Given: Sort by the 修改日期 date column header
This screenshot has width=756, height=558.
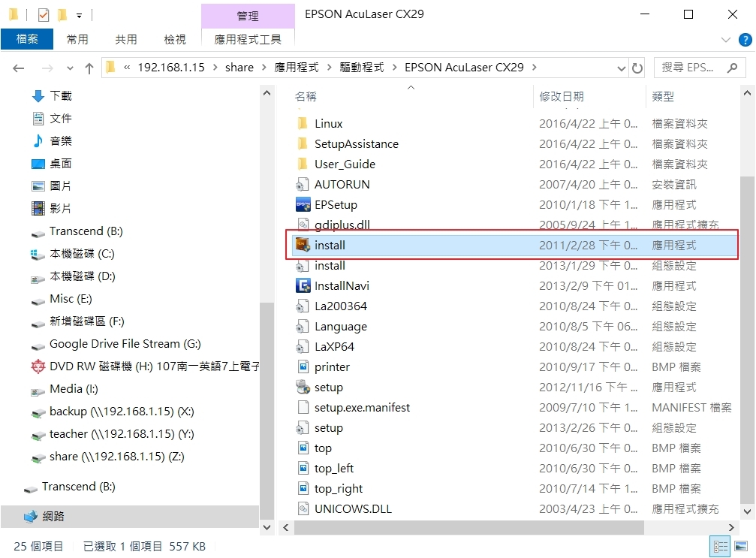Looking at the screenshot, I should 589,96.
